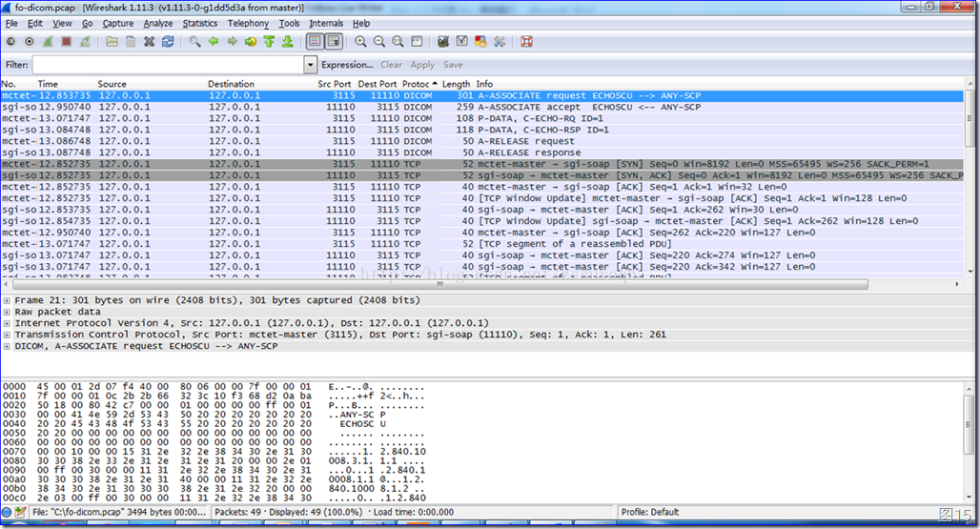This screenshot has height=529, width=980.
Task: Click the Clear filter button
Action: click(x=391, y=64)
